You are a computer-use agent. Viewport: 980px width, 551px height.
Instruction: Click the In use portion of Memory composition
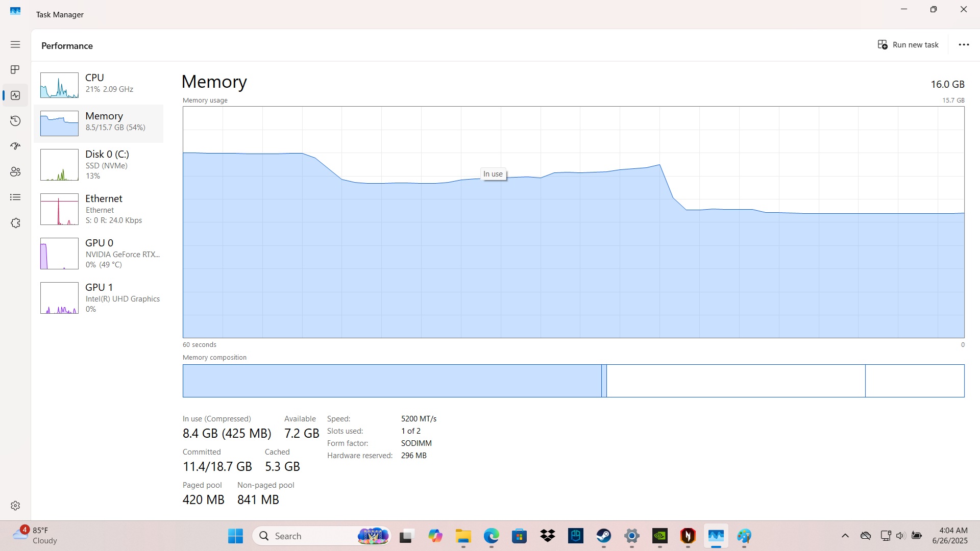392,381
